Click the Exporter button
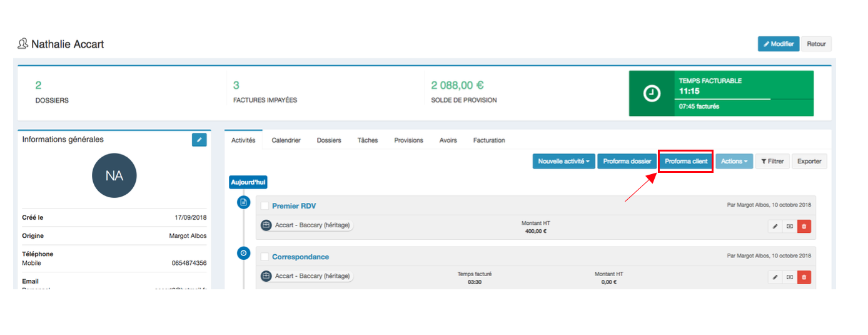This screenshot has width=868, height=335. [x=809, y=161]
